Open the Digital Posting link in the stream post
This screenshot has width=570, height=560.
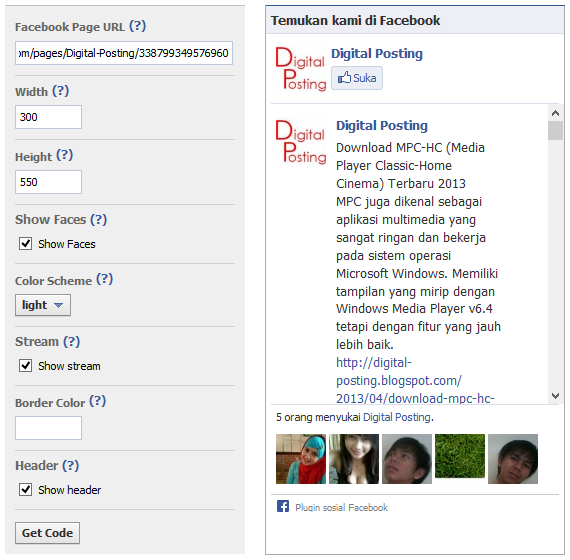[382, 125]
